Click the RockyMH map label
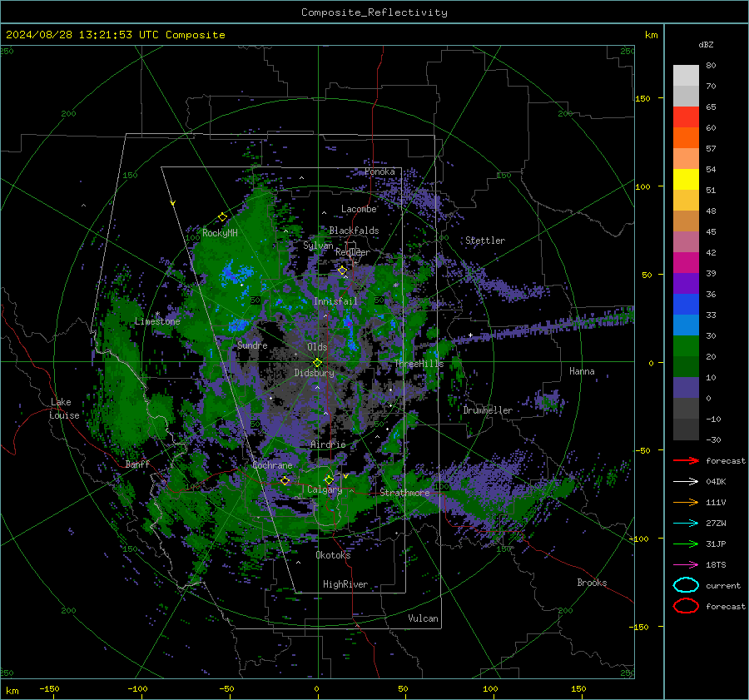Viewport: 749px width, 700px height. coord(220,233)
